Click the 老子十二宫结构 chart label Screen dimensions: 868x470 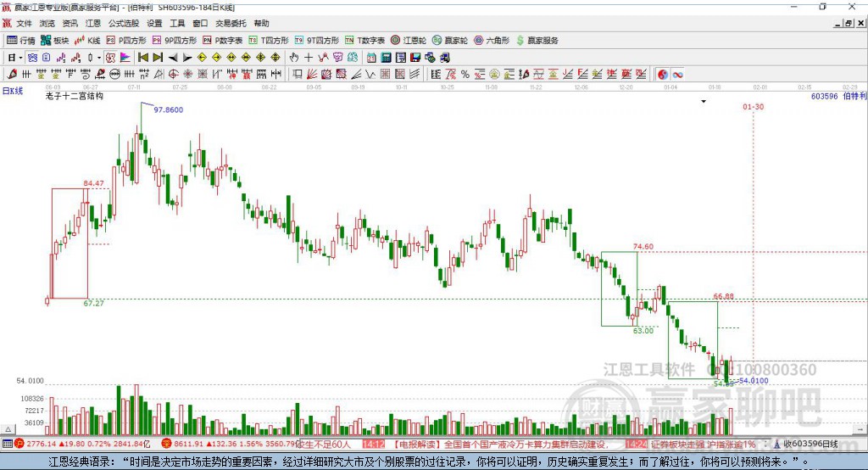point(75,96)
